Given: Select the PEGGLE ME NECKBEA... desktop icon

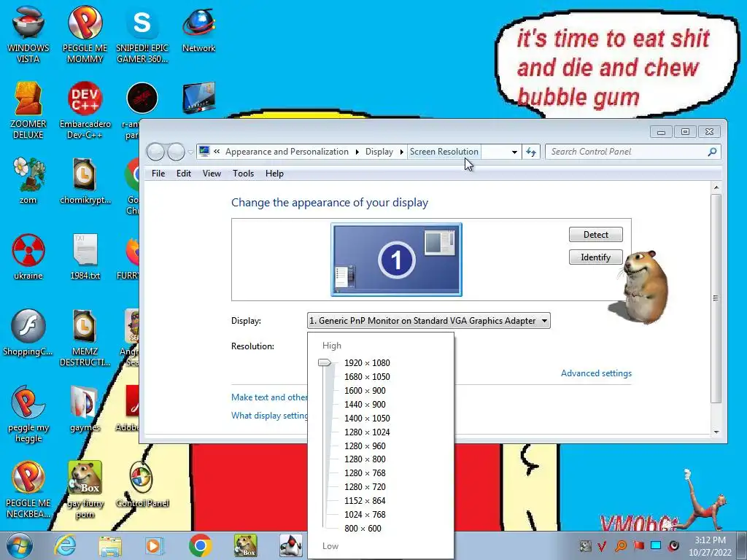Looking at the screenshot, I should (x=28, y=489).
